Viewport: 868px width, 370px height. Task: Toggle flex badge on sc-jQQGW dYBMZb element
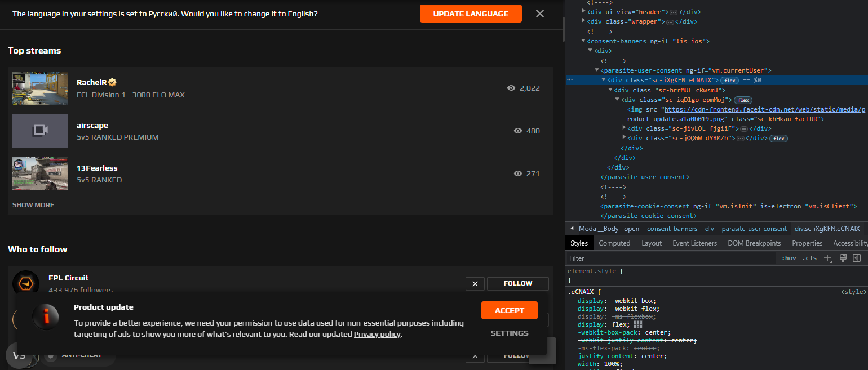coord(778,139)
